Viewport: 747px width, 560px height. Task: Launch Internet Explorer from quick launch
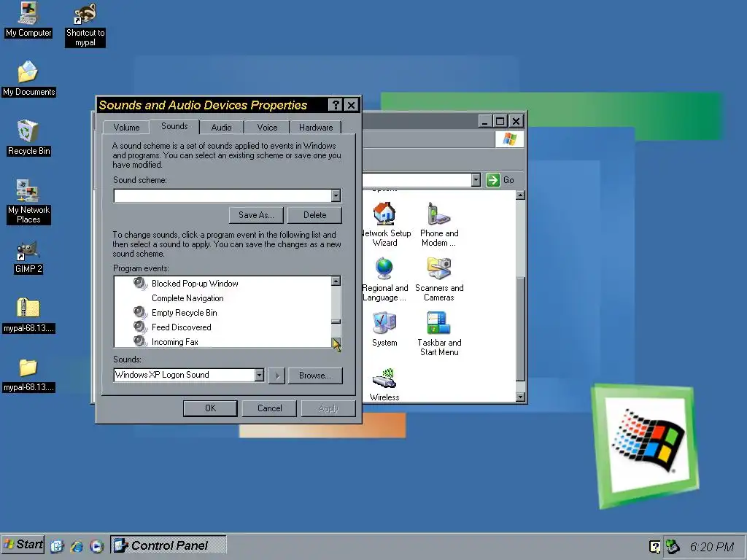pyautogui.click(x=77, y=546)
